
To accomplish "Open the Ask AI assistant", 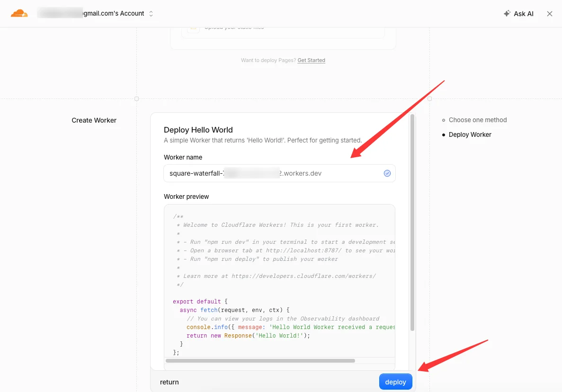I will coord(518,14).
